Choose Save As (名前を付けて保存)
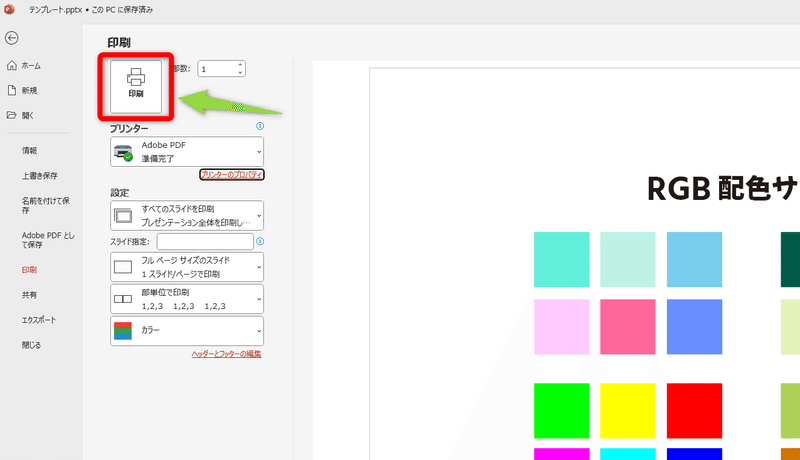 [x=45, y=205]
